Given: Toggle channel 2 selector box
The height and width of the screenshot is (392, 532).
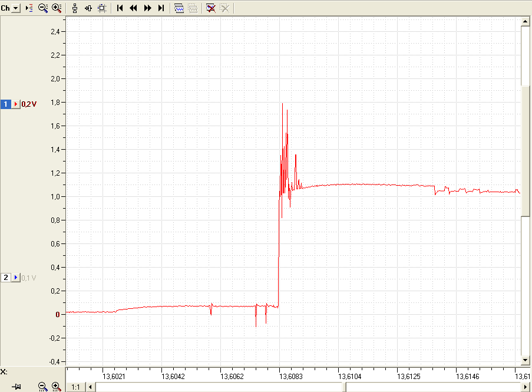Looking at the screenshot, I should click(x=5, y=278).
